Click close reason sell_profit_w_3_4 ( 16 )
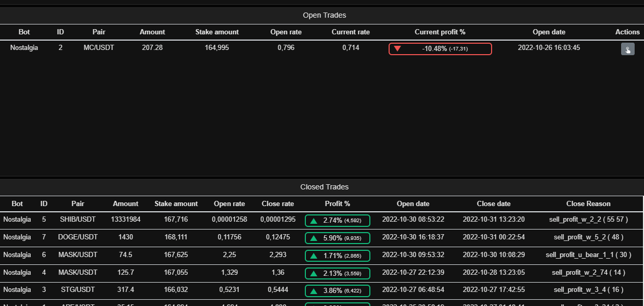The width and height of the screenshot is (644, 306). pyautogui.click(x=588, y=289)
